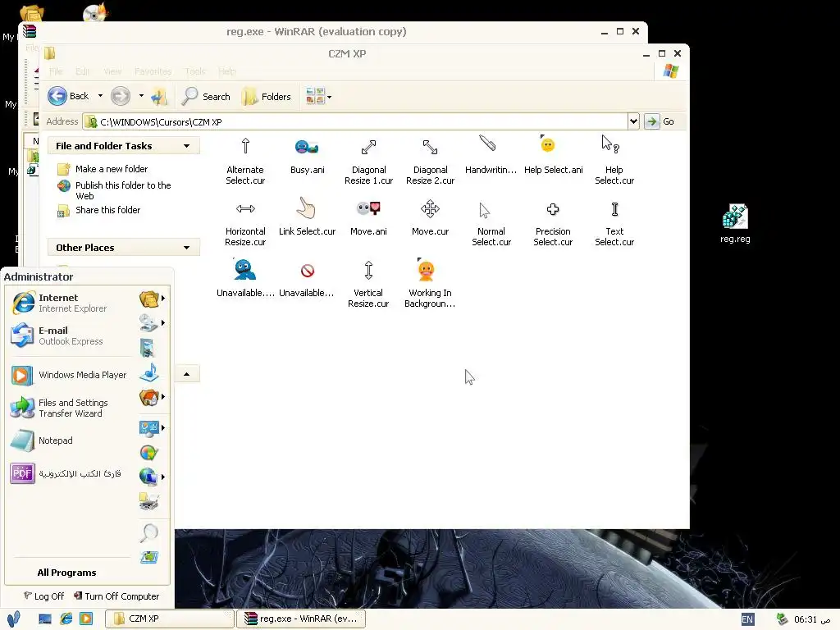Screen dimensions: 840x630
Task: Select the Busy.ani cursor file
Action: click(307, 156)
